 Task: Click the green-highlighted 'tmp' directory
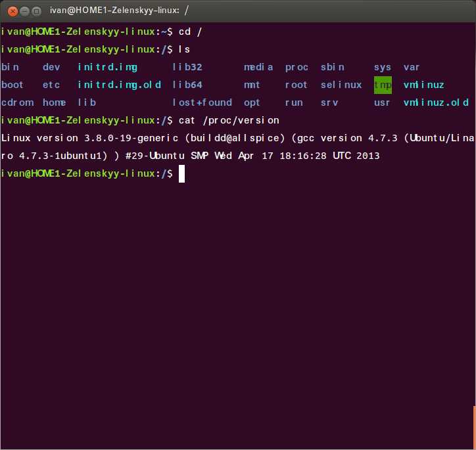(383, 85)
